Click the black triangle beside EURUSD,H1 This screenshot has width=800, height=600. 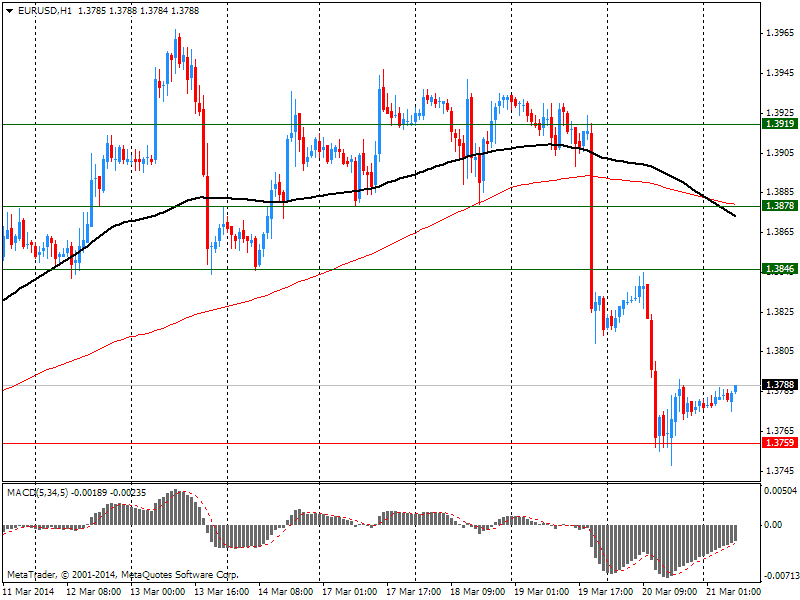point(9,10)
